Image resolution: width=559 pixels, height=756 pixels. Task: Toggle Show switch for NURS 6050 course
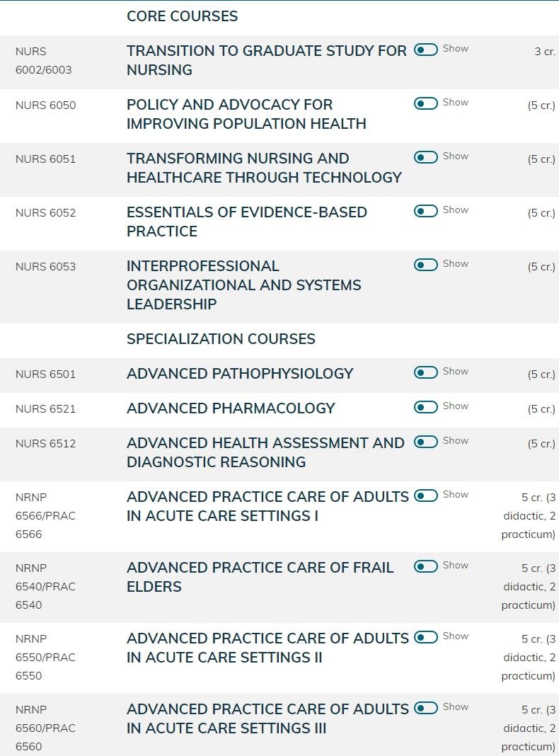coord(426,103)
